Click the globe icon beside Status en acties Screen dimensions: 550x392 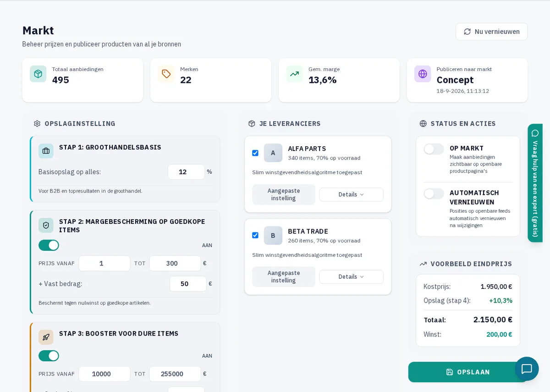pyautogui.click(x=423, y=124)
